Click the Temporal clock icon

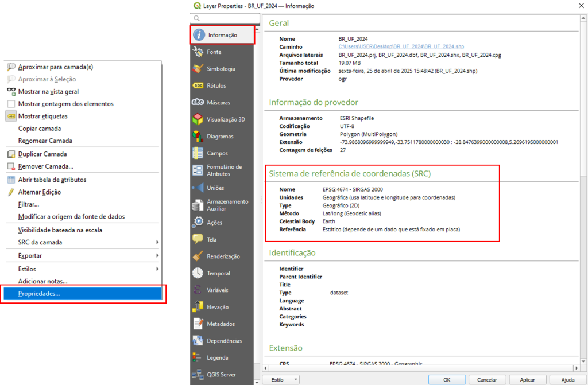[x=198, y=273]
